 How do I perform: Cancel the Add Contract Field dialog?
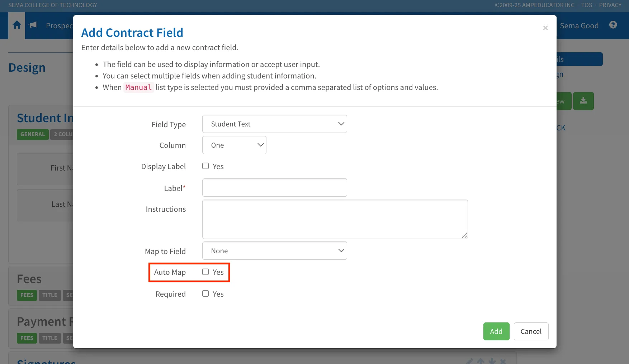(531, 331)
